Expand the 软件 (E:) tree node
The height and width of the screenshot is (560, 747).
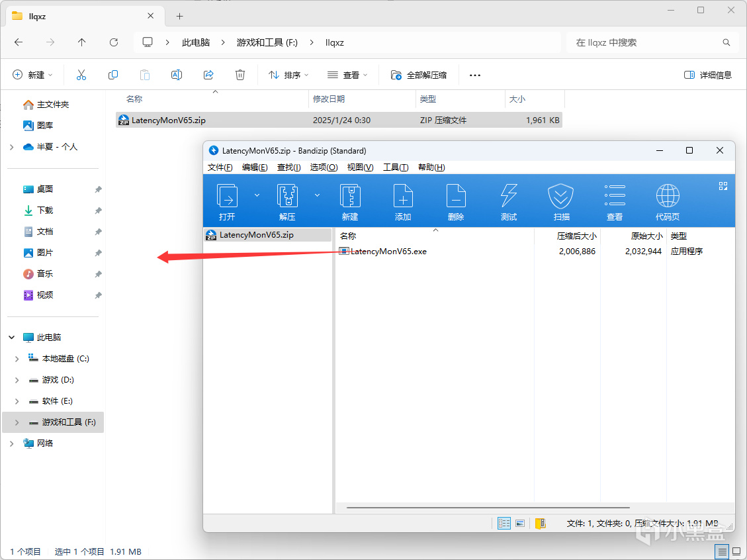click(17, 401)
